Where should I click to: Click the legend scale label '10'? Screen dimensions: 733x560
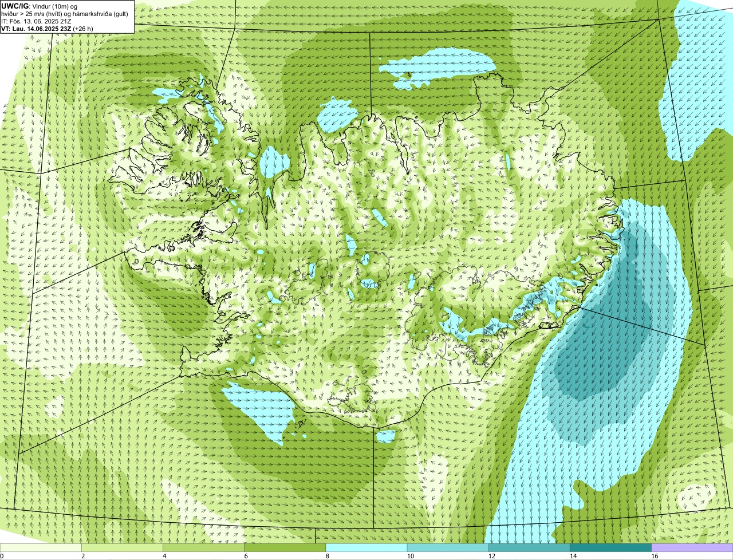410,556
